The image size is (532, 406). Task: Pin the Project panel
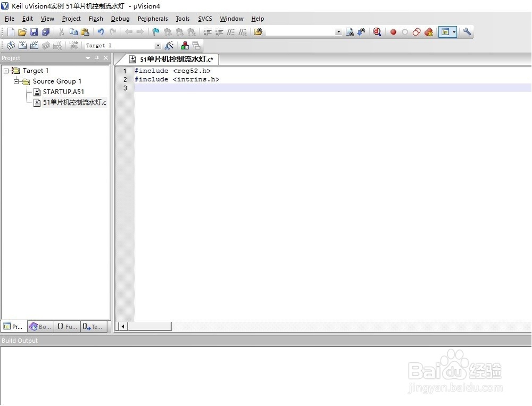97,58
